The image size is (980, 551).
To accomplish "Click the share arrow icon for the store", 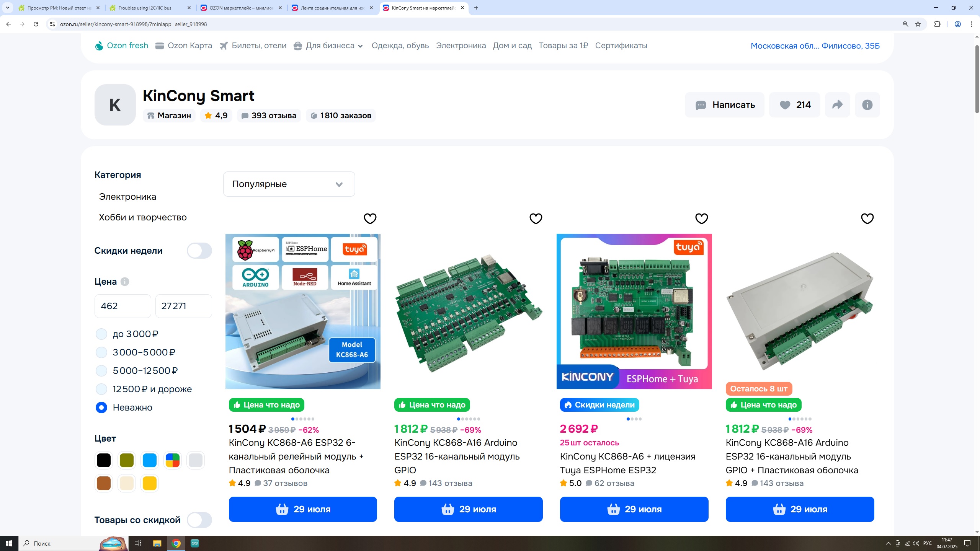I will (837, 105).
